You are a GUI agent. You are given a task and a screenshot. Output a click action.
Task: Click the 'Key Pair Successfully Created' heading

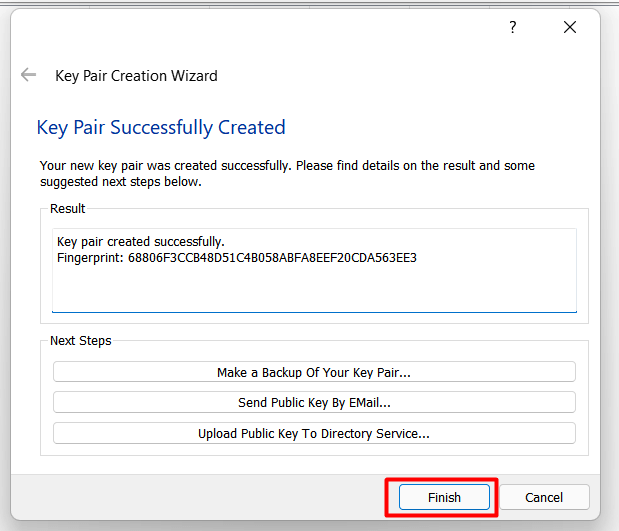161,127
